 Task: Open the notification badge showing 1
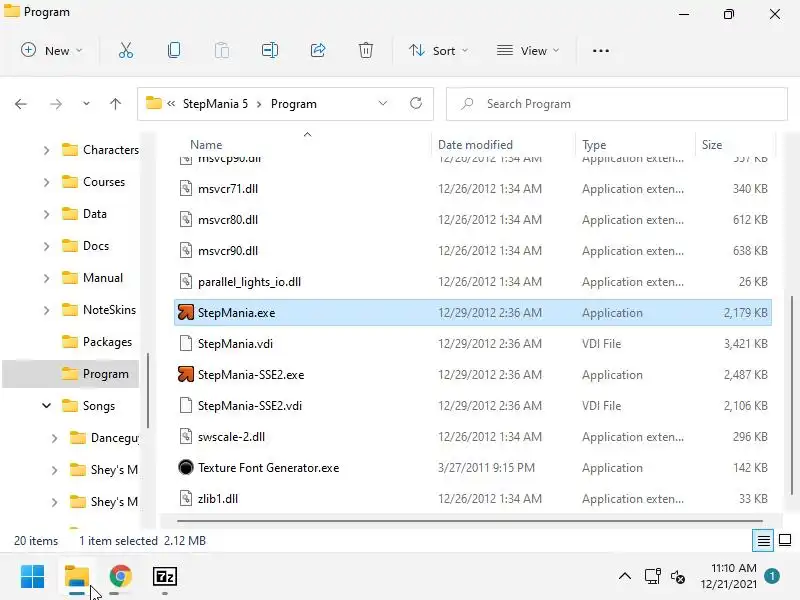click(772, 577)
